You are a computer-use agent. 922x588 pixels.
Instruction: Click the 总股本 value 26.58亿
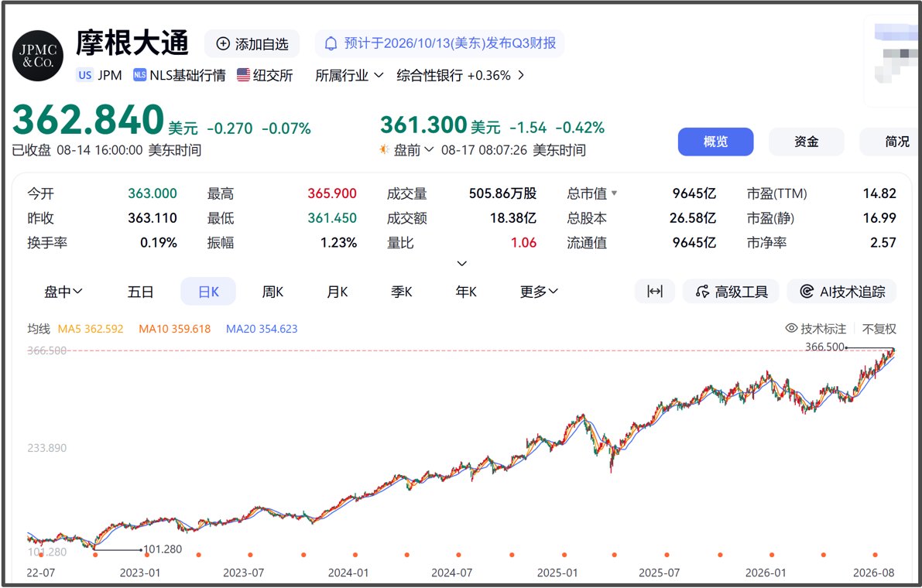(693, 218)
